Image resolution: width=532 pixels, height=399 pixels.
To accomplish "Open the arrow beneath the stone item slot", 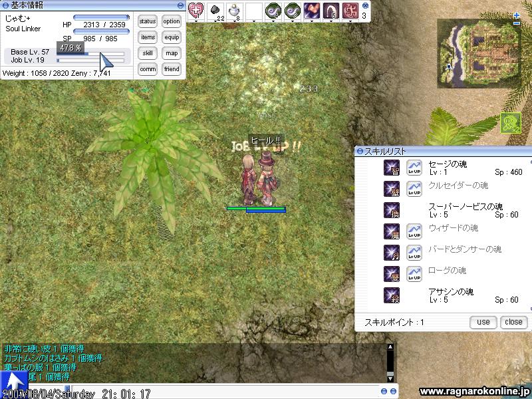I will [215, 21].
